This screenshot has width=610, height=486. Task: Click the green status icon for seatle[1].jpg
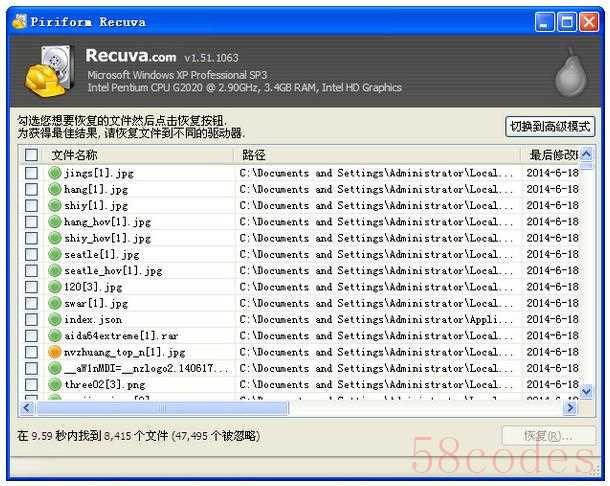coord(55,254)
